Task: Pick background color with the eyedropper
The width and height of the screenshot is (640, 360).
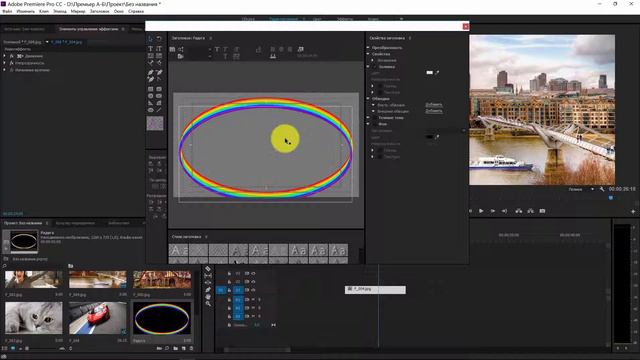Action: point(438,137)
